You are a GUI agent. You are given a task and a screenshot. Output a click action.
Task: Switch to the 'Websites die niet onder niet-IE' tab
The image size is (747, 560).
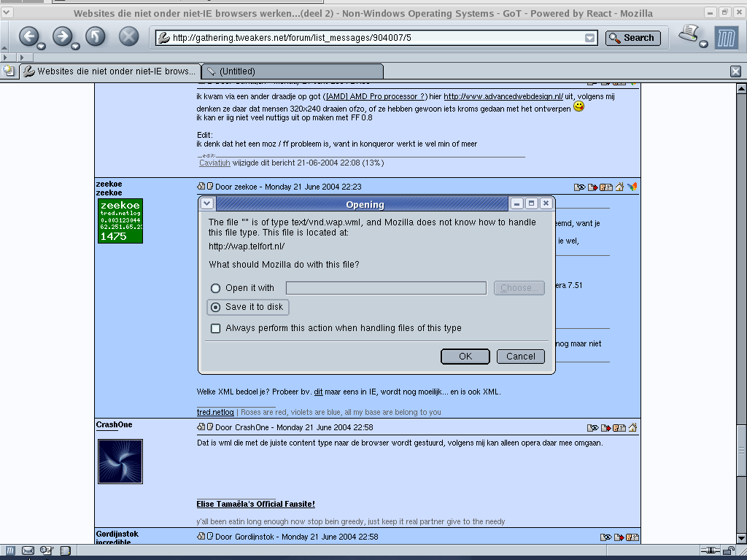(x=109, y=71)
